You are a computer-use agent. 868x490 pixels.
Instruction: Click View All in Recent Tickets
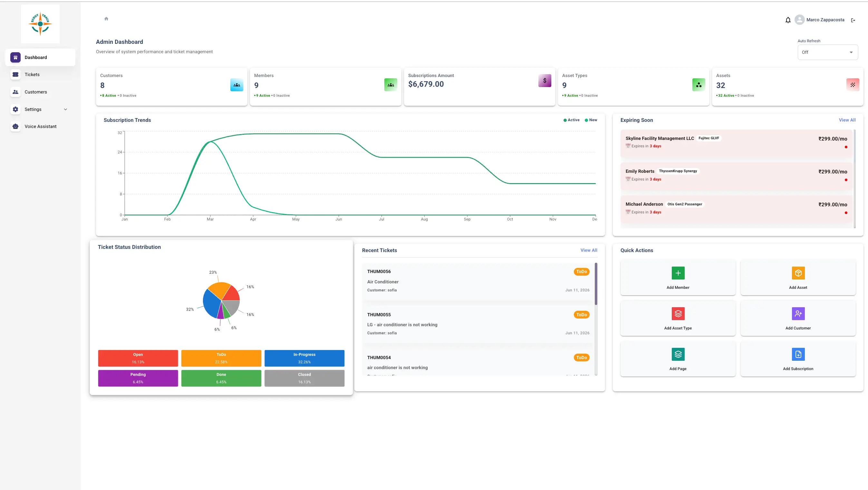589,250
